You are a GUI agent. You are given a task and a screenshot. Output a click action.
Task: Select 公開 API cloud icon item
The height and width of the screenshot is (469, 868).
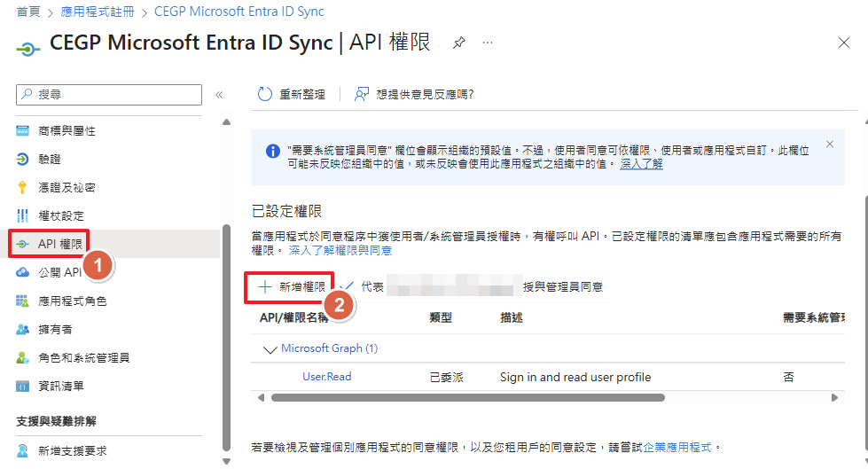click(59, 272)
